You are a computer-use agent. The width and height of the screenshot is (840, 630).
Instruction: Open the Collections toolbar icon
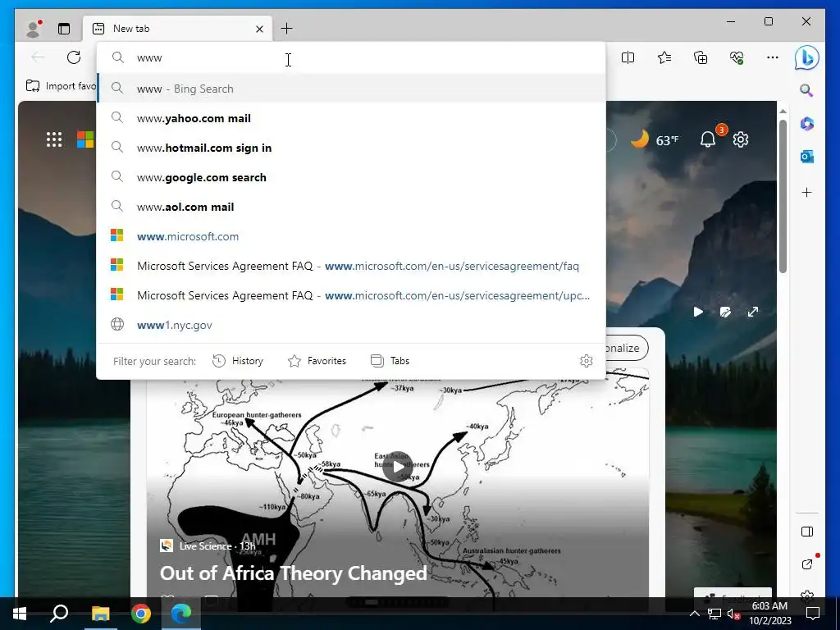701,57
